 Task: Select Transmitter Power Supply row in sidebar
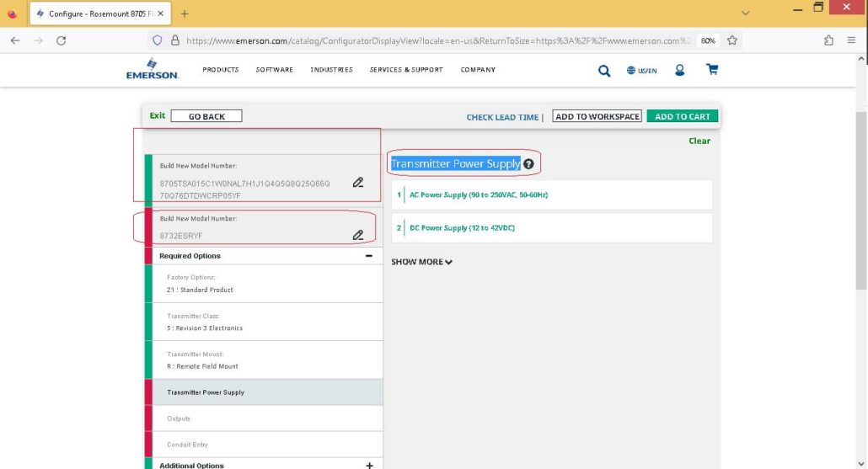pos(267,392)
